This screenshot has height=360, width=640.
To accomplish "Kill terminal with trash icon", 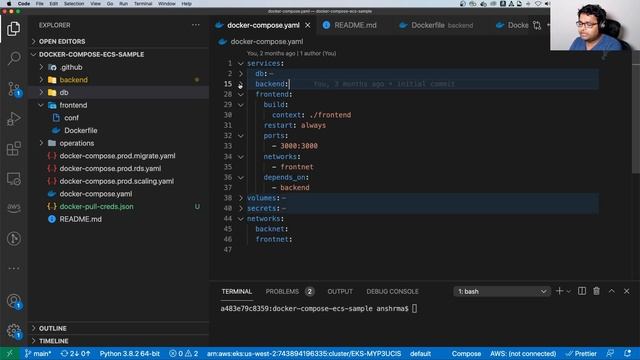I will 596,291.
